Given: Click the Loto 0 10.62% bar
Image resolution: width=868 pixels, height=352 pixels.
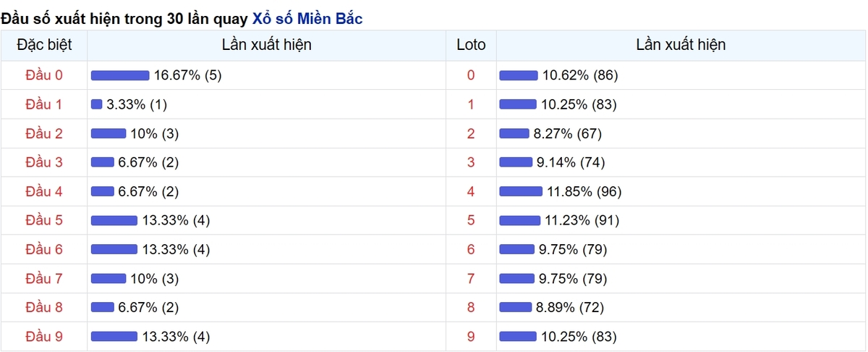Looking at the screenshot, I should 519,75.
